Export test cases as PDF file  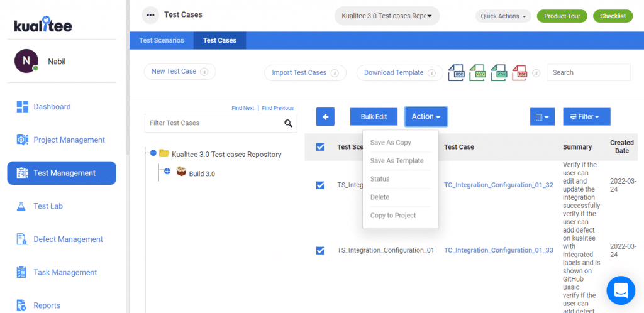point(520,73)
